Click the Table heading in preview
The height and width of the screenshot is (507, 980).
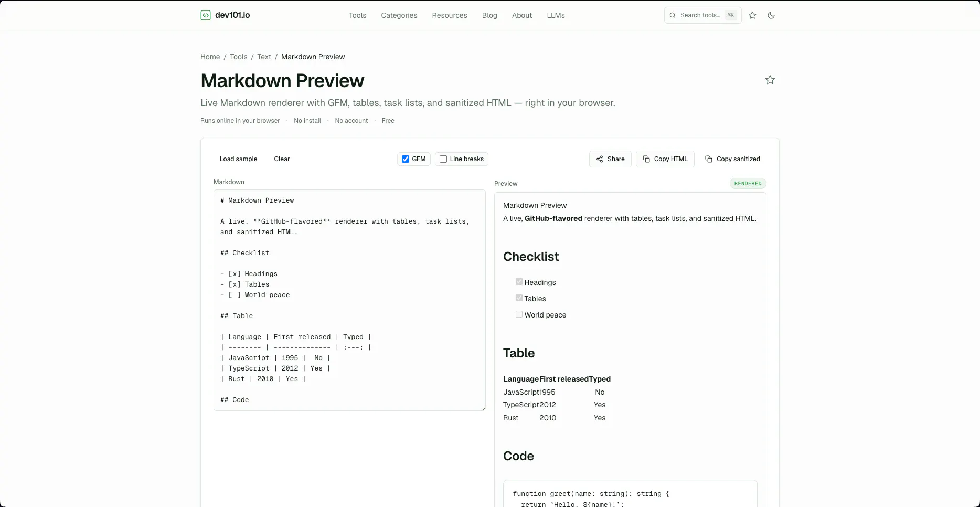click(x=519, y=353)
